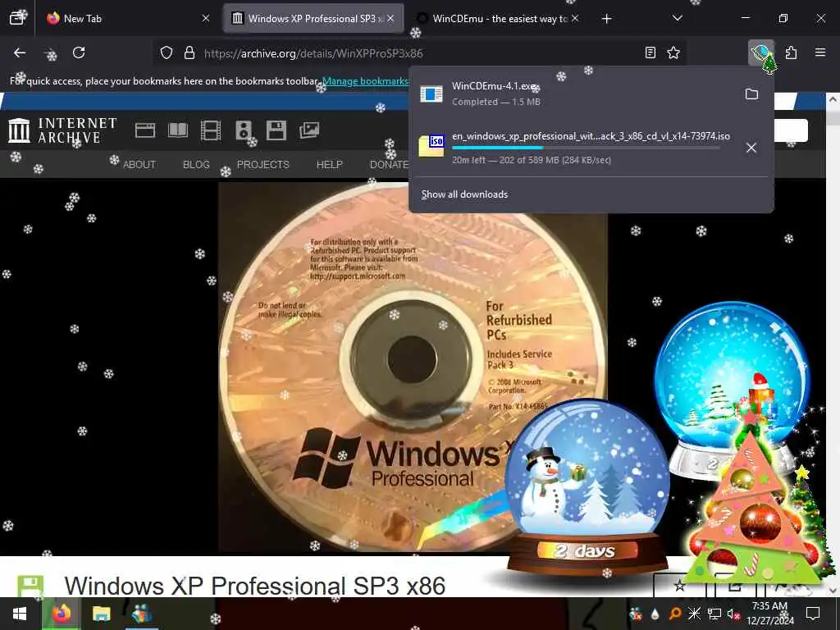Viewport: 840px width, 630px height.
Task: Click the network tray icon
Action: point(714,614)
